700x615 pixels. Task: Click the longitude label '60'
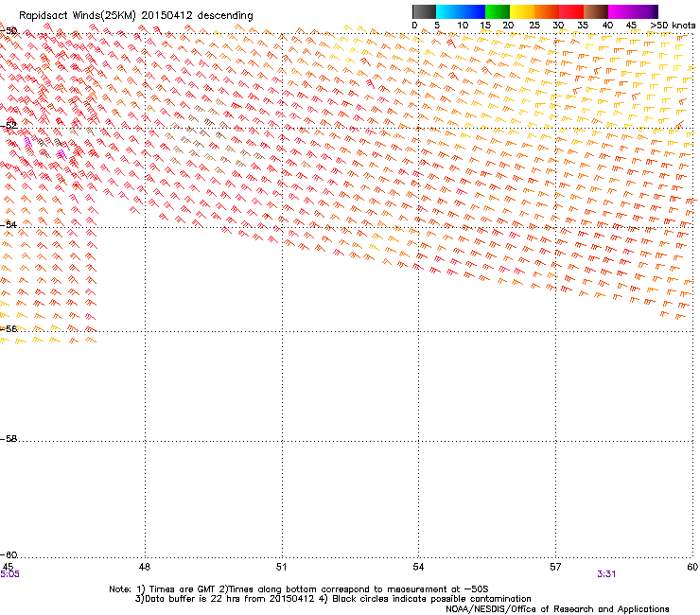click(692, 567)
